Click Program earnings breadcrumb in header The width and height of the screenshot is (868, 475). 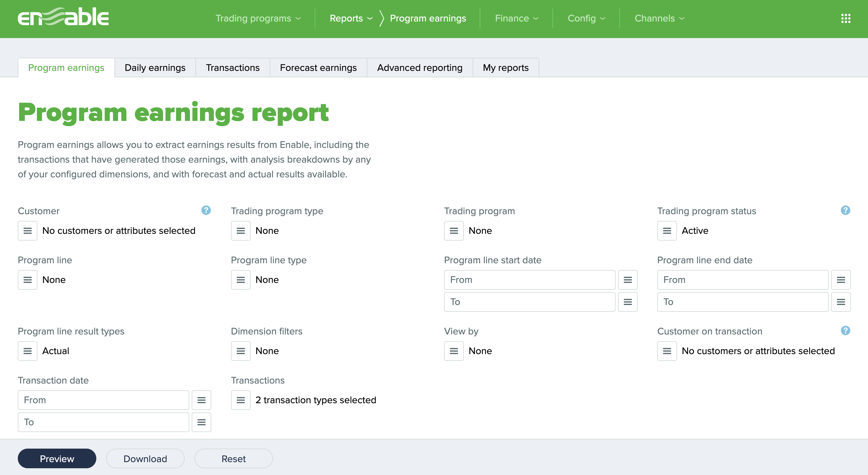click(428, 18)
